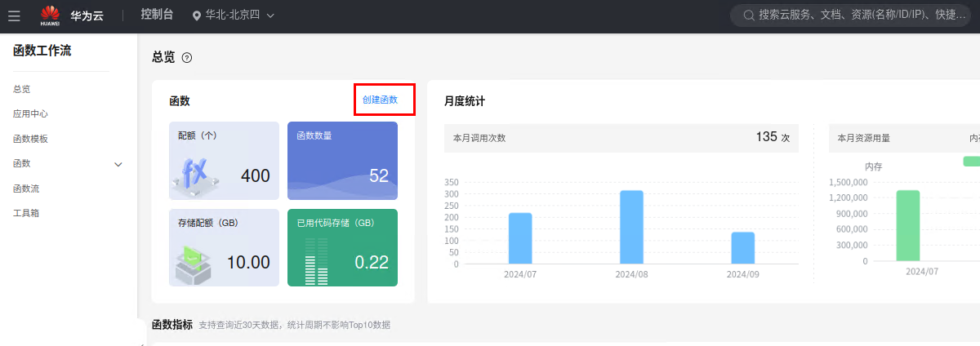
Task: Click the 配额 400 card
Action: pos(224,161)
